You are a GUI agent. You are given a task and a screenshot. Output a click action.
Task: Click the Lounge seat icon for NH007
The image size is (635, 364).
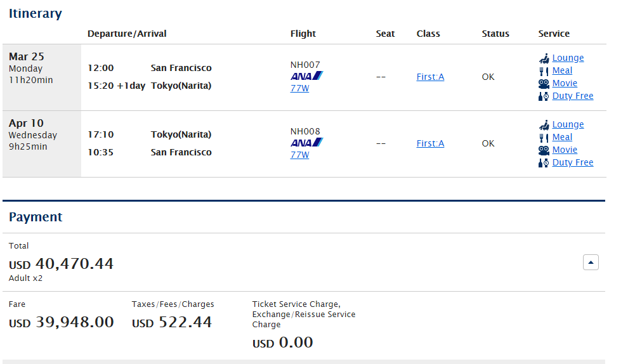(544, 58)
